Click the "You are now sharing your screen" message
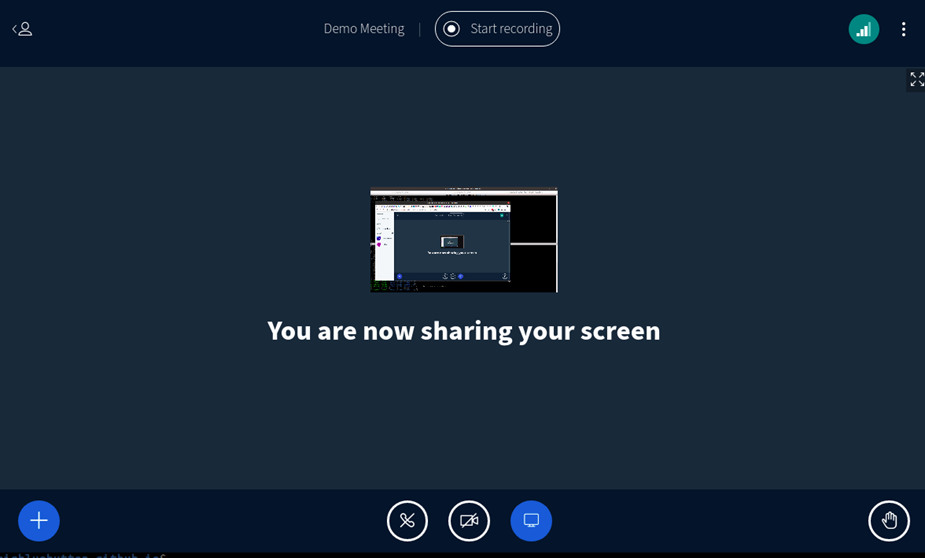 (463, 331)
